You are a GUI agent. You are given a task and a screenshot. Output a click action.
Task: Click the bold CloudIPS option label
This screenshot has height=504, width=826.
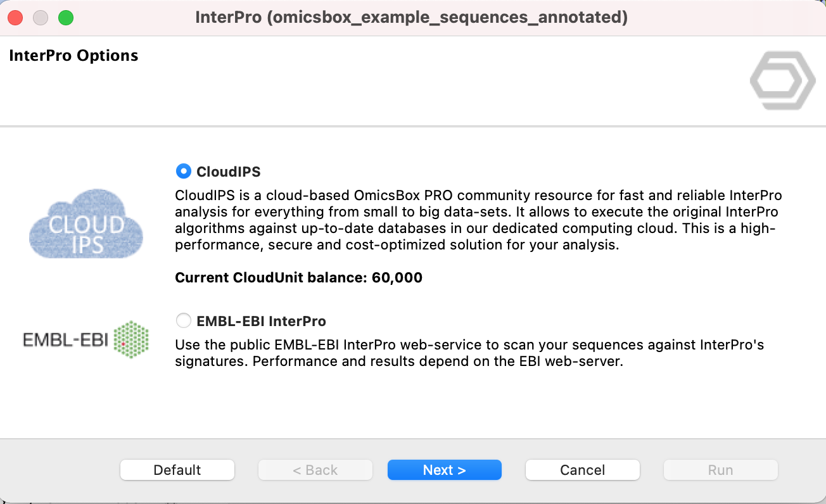229,172
